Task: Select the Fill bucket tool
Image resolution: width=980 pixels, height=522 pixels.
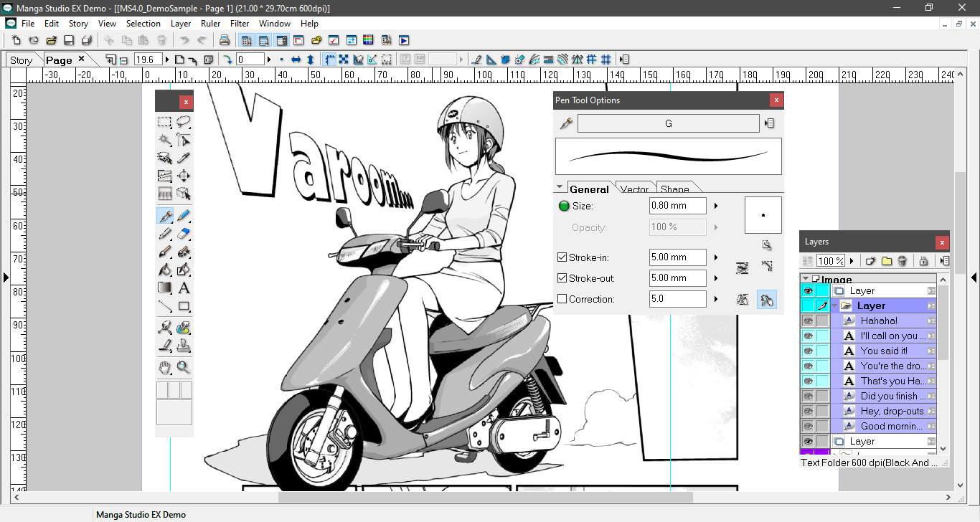Action: [165, 270]
